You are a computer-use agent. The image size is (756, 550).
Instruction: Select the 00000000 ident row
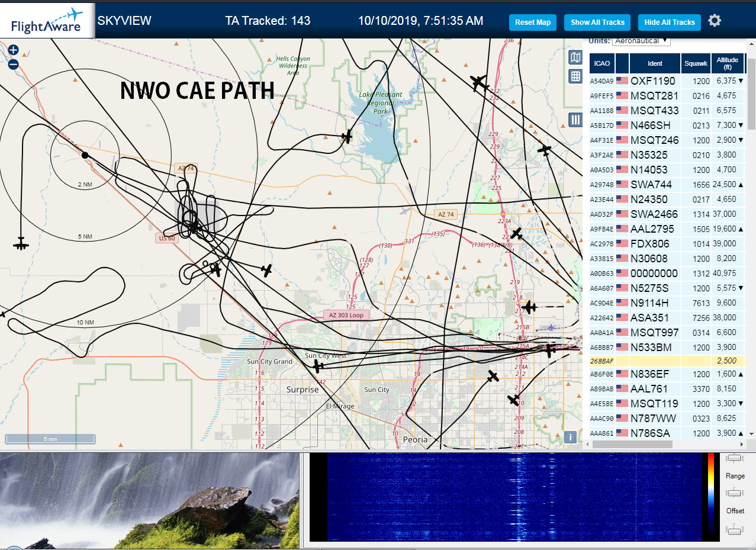coord(667,273)
